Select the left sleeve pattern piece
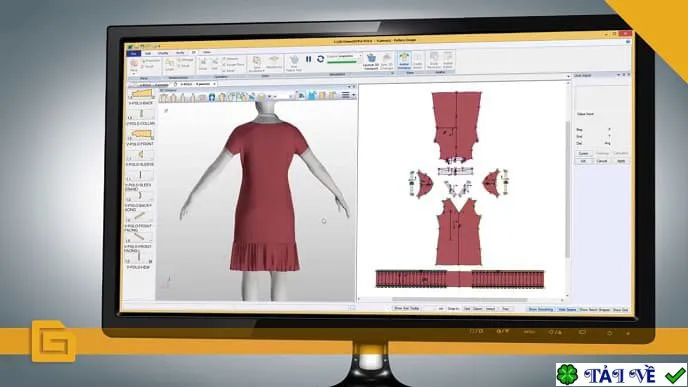 pyautogui.click(x=424, y=183)
